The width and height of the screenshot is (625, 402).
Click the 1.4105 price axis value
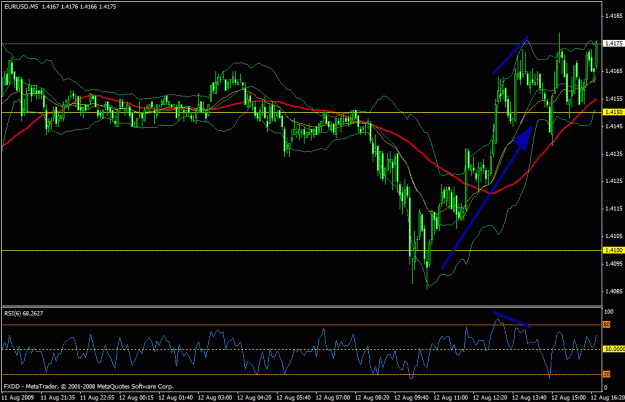(x=614, y=236)
